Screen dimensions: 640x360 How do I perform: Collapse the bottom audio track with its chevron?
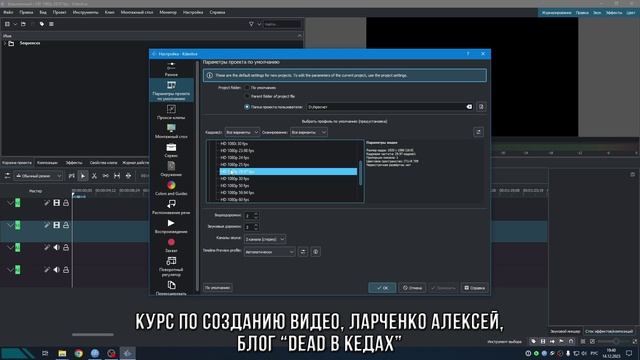pyautogui.click(x=10, y=270)
